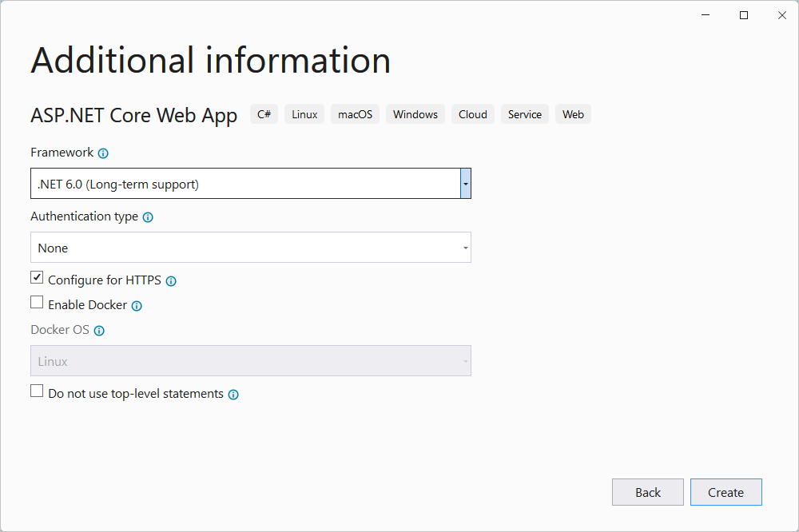
Task: Click the Create button
Action: click(725, 493)
